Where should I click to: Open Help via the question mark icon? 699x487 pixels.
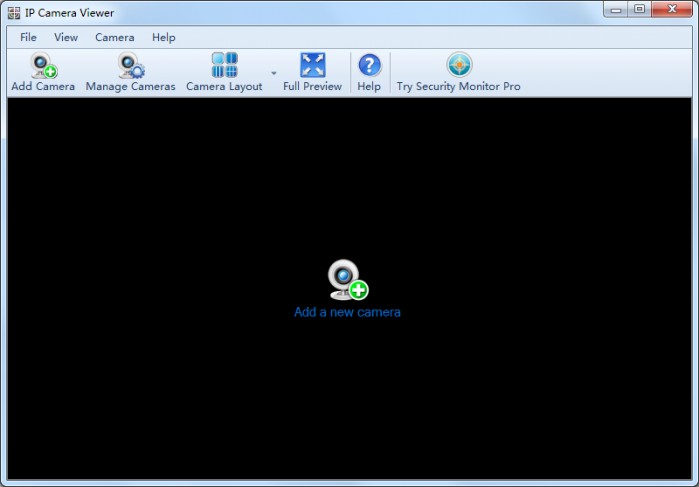369,66
